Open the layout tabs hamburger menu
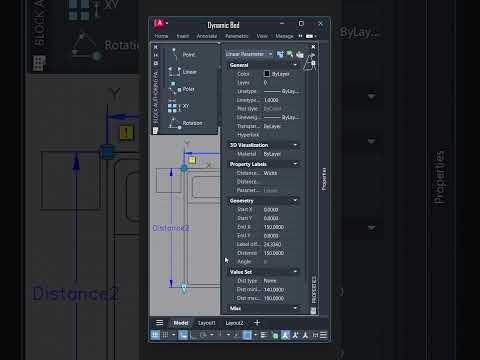480x360 pixels. point(159,323)
